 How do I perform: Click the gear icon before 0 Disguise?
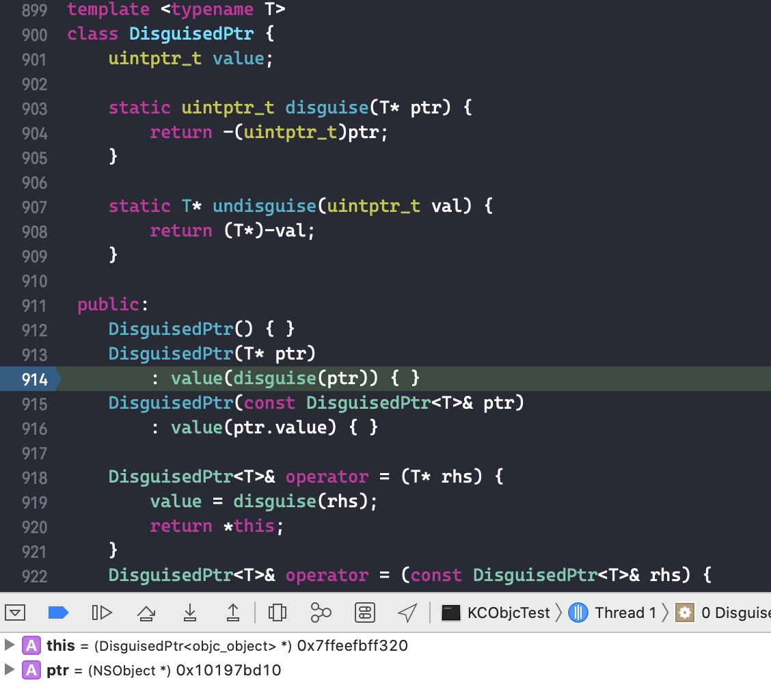(x=684, y=612)
